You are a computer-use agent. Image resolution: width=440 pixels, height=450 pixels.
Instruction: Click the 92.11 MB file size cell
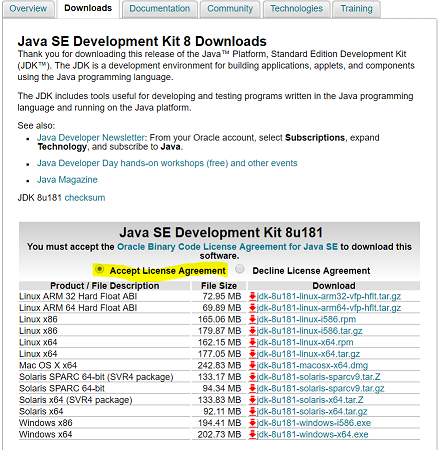point(222,411)
